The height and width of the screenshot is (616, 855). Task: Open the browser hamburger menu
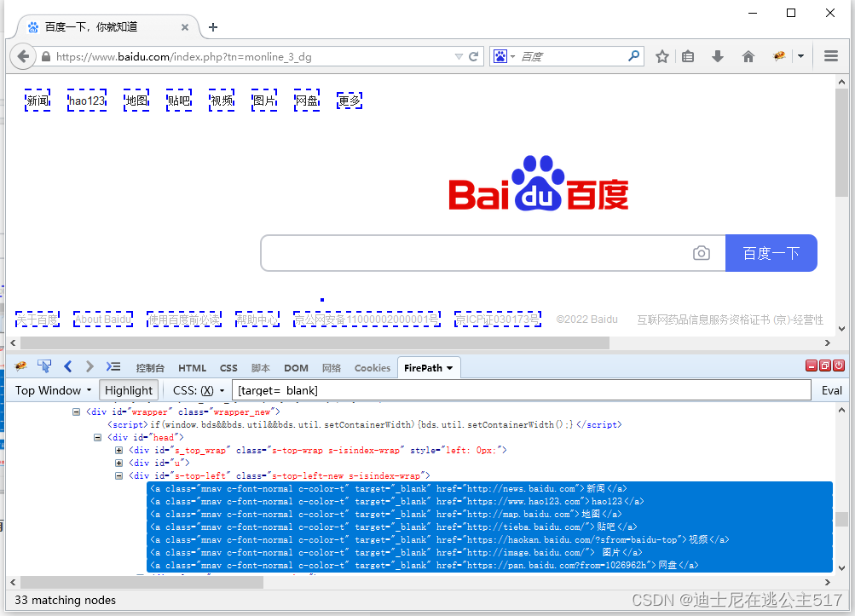pyautogui.click(x=831, y=56)
